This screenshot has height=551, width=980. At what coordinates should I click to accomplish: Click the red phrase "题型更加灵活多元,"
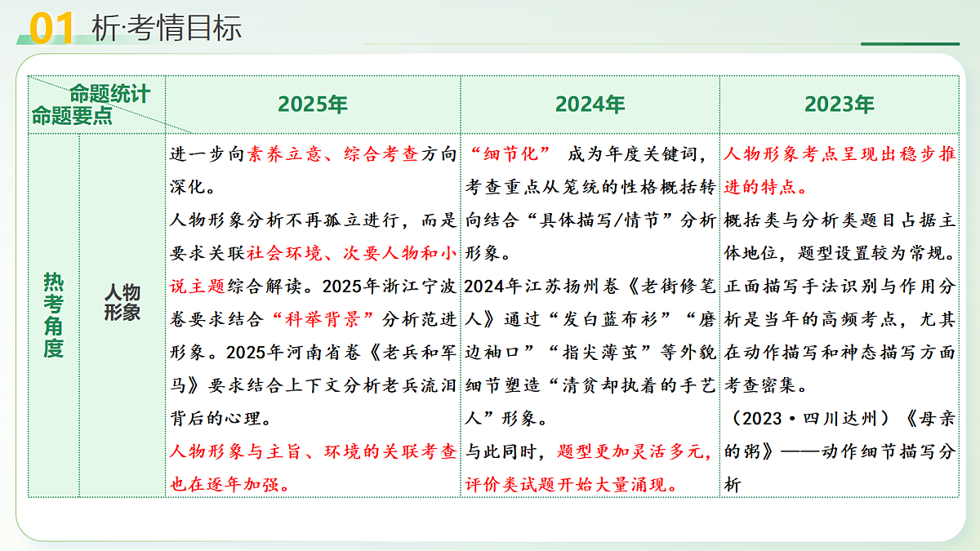click(635, 451)
